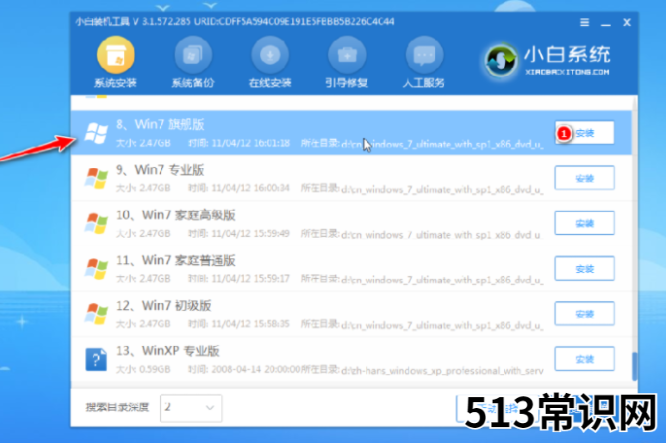Click the system list vertical scrollbar

pos(635,366)
